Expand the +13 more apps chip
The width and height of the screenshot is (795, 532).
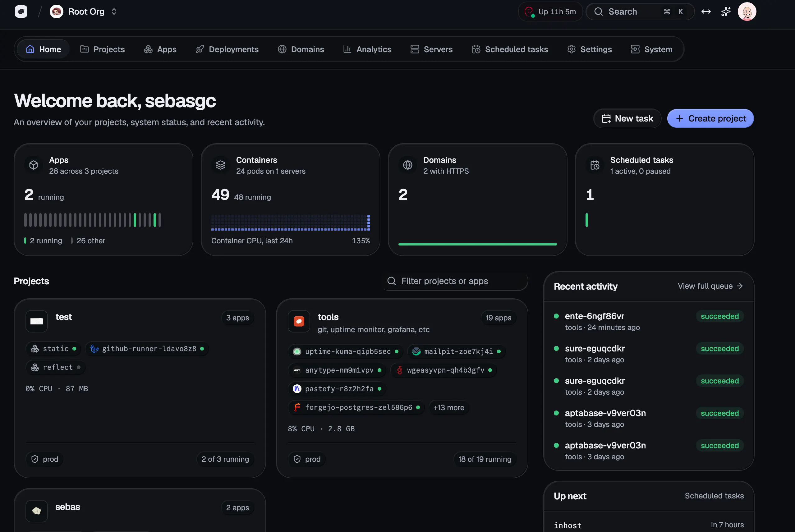click(x=448, y=407)
